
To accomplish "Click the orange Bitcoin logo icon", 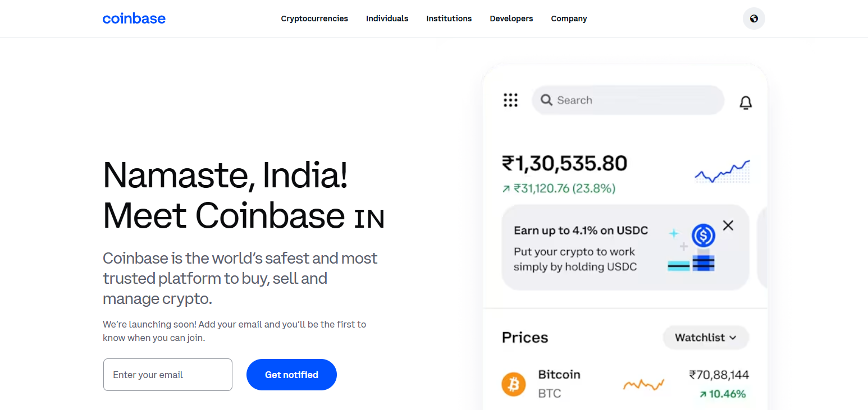I will pyautogui.click(x=513, y=384).
